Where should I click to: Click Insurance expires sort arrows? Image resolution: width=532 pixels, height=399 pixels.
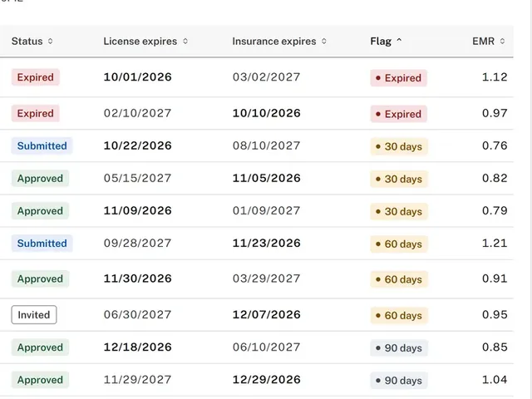pos(324,42)
